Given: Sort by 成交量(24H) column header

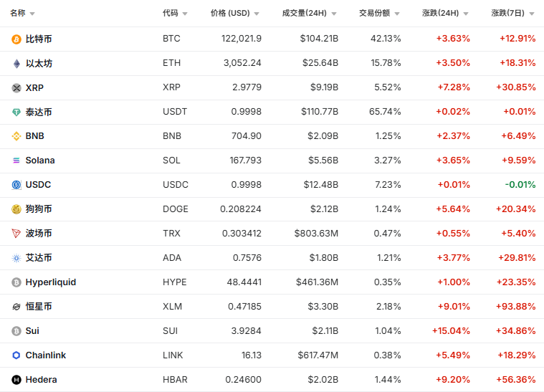Looking at the screenshot, I should [305, 13].
